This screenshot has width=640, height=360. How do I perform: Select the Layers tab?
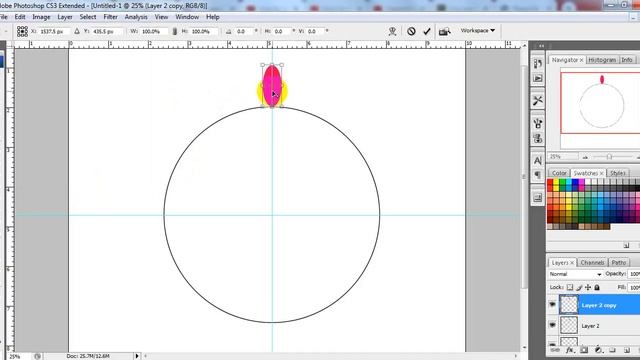562,262
